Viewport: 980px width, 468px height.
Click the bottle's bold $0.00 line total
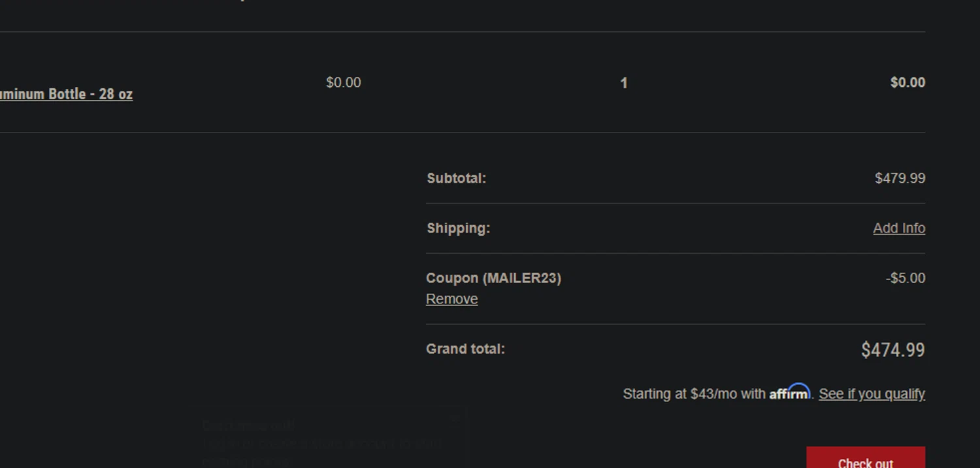pyautogui.click(x=907, y=82)
